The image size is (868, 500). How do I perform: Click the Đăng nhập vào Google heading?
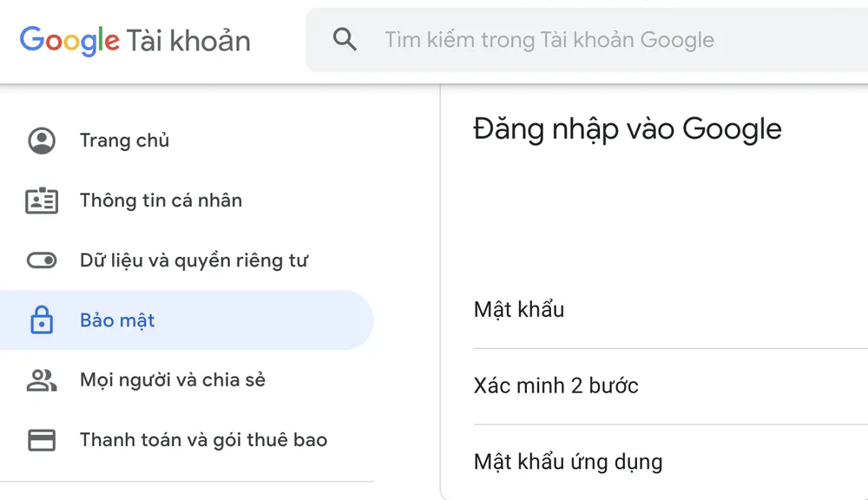point(627,128)
